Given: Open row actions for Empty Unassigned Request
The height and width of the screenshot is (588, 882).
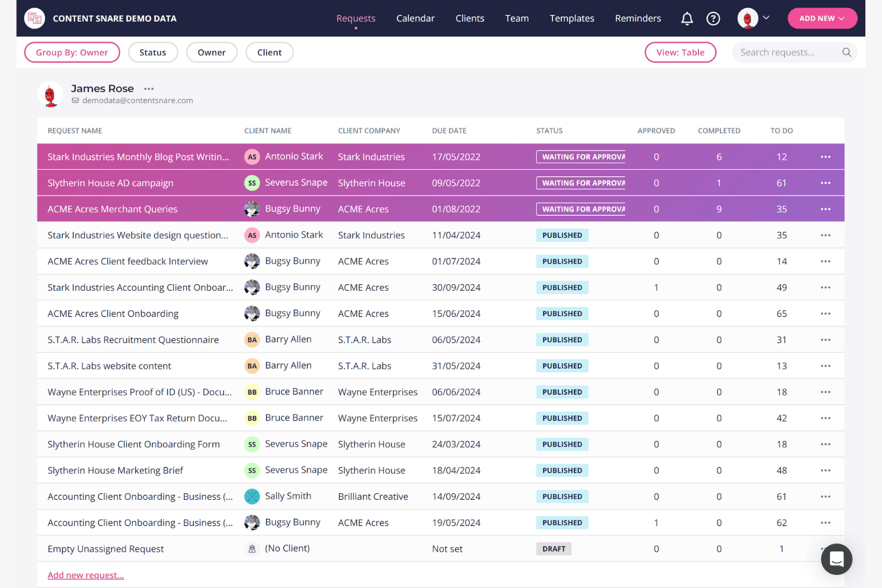Looking at the screenshot, I should [x=825, y=548].
